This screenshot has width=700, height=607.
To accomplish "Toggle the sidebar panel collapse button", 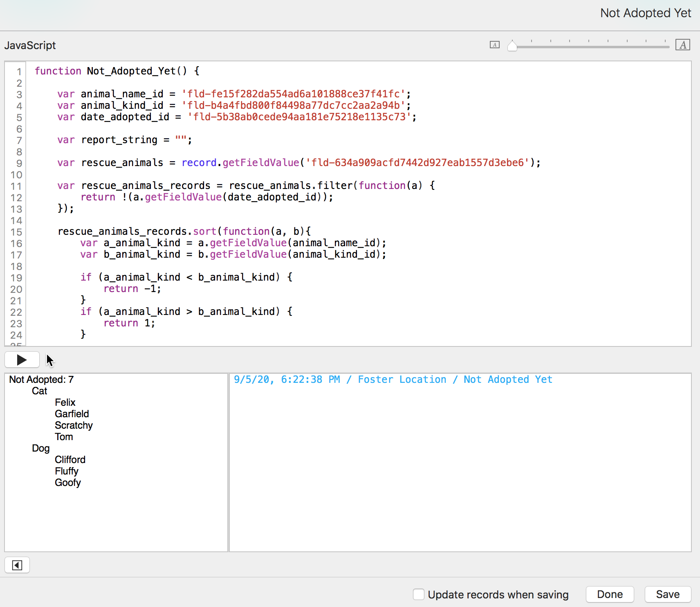I will [17, 565].
